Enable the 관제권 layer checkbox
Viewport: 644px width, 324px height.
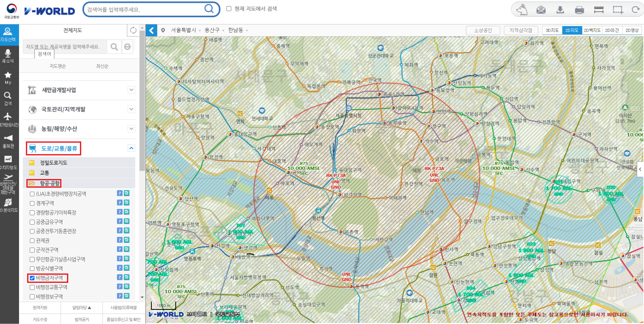32,240
